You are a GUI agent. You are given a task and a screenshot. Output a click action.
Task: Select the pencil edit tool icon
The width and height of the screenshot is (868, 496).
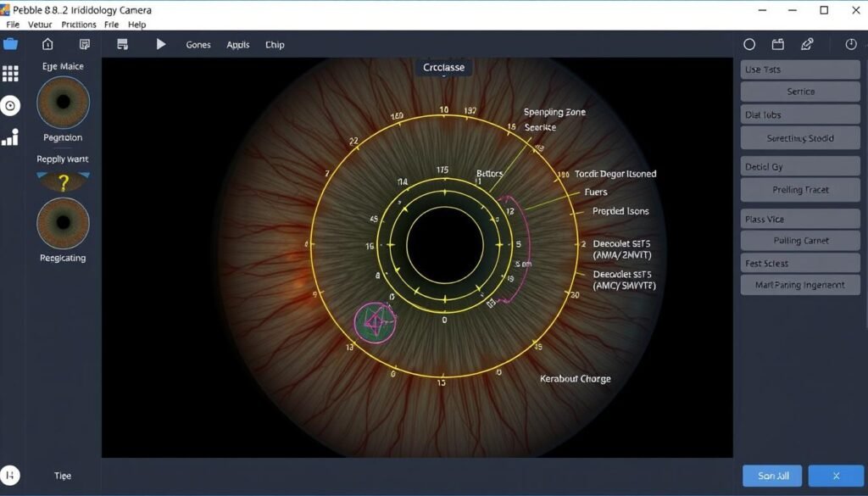(x=807, y=44)
